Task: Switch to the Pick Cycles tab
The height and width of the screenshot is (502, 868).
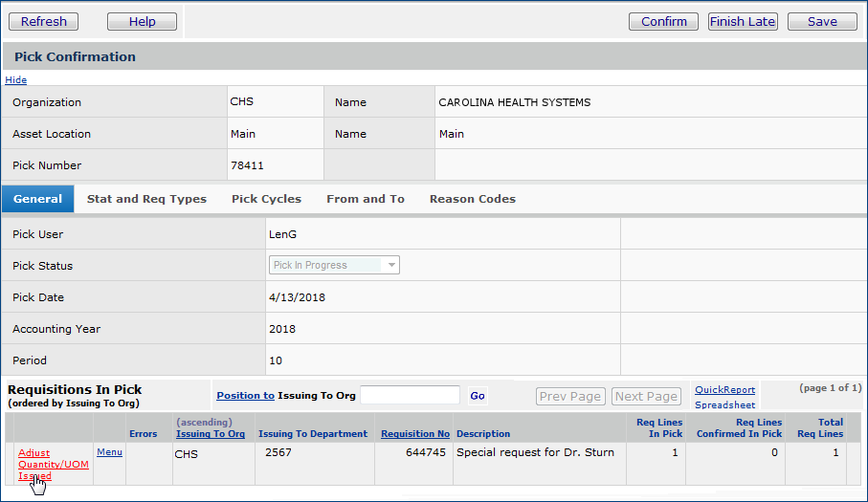Action: pos(266,199)
